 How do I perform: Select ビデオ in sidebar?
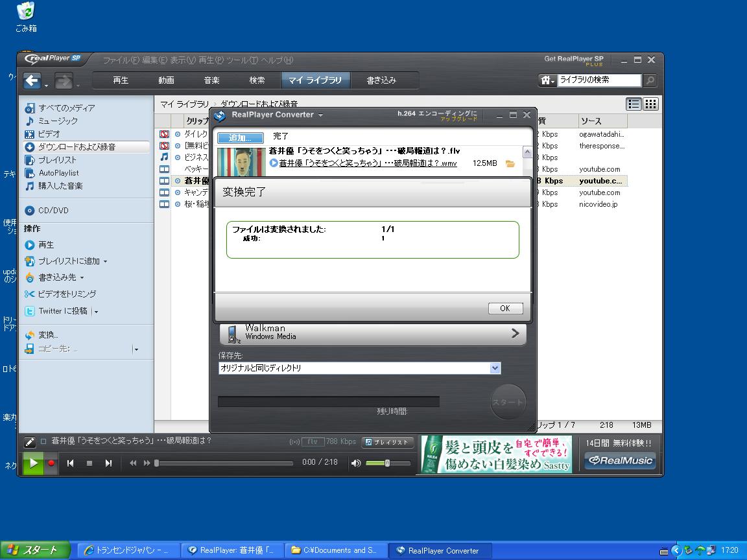pyautogui.click(x=49, y=134)
